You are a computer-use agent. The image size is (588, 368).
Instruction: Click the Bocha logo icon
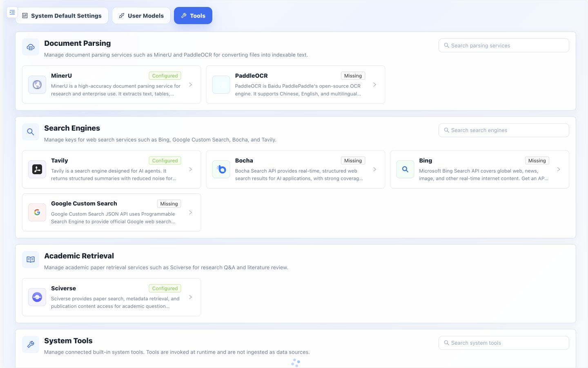(221, 169)
